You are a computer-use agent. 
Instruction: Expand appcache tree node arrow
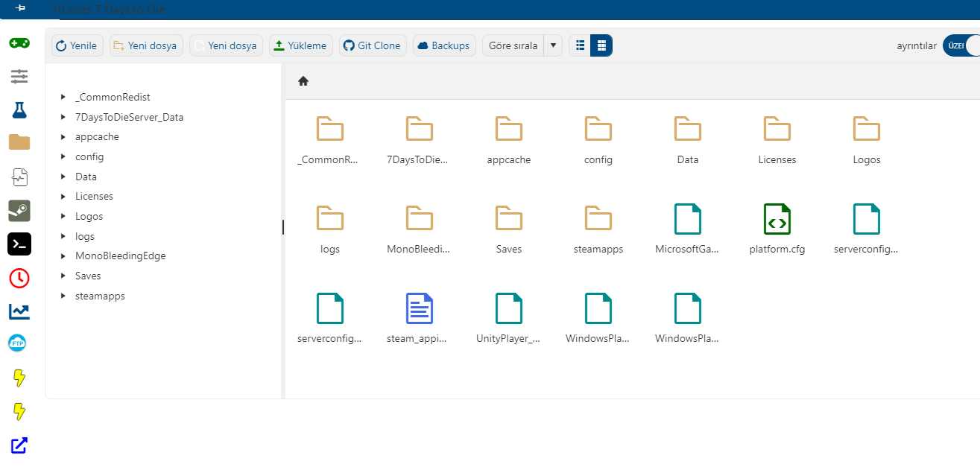click(x=63, y=136)
